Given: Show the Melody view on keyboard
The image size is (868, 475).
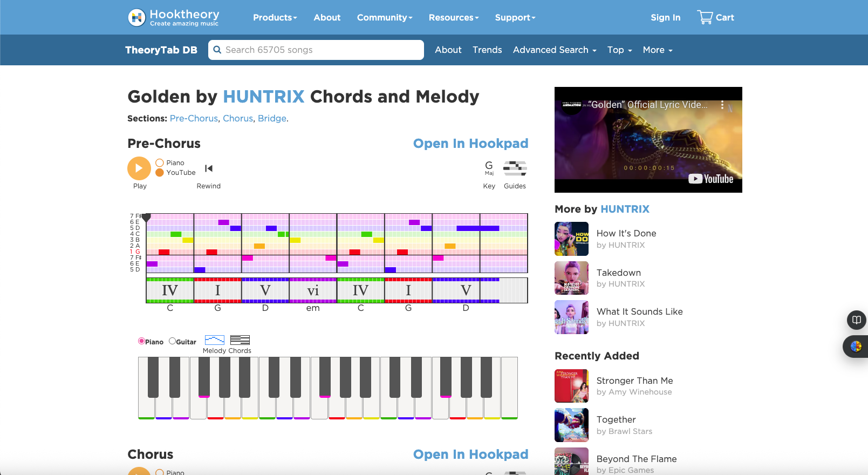Looking at the screenshot, I should point(215,340).
